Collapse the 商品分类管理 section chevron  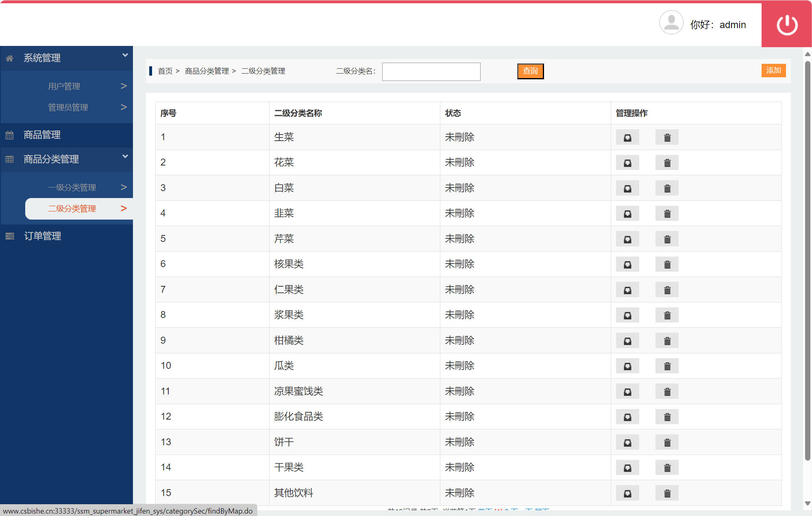click(x=125, y=156)
